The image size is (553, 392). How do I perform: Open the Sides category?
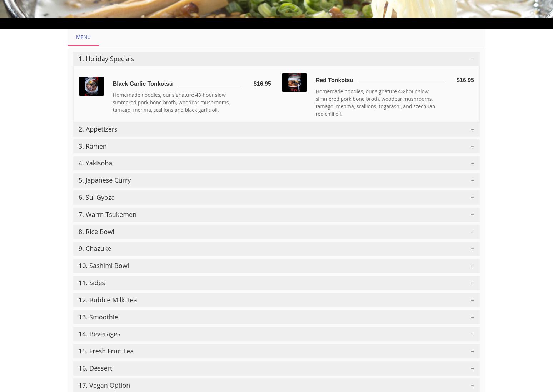[276, 283]
